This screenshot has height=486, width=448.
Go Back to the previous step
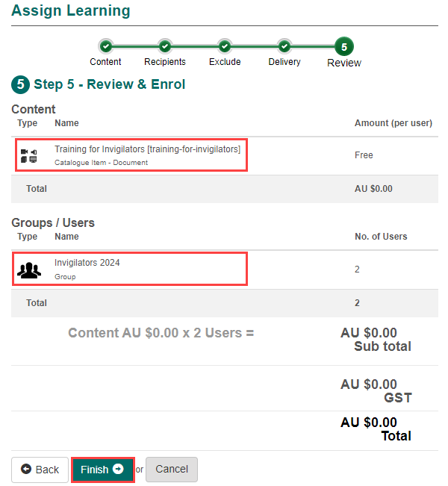pos(40,470)
